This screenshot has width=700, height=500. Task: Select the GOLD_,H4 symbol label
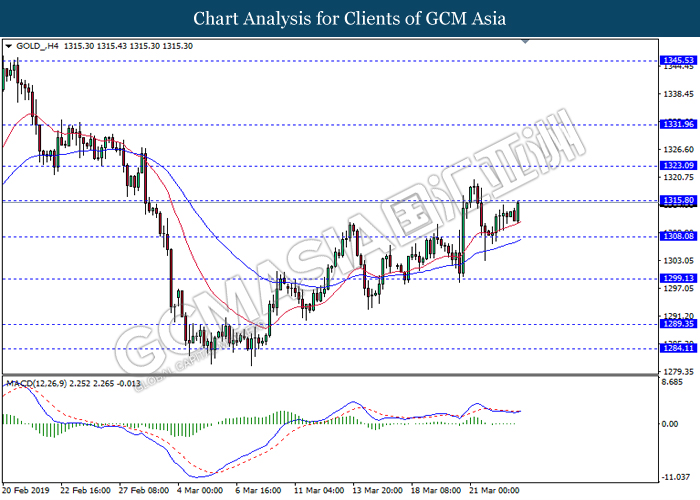[x=35, y=46]
